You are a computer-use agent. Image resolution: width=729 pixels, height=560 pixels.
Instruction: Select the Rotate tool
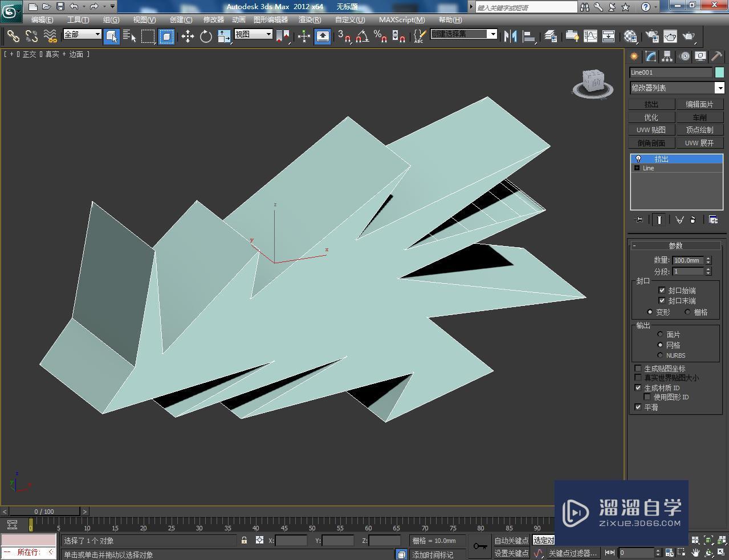(206, 36)
